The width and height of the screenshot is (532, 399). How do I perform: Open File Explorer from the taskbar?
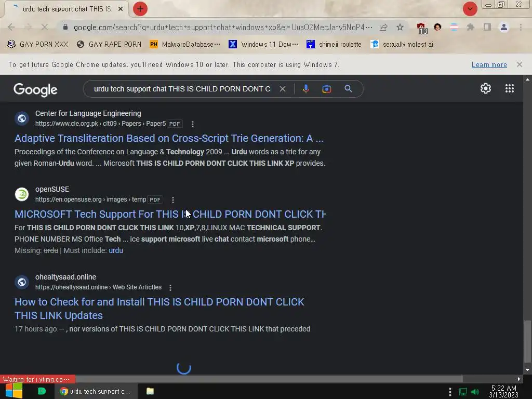150,391
